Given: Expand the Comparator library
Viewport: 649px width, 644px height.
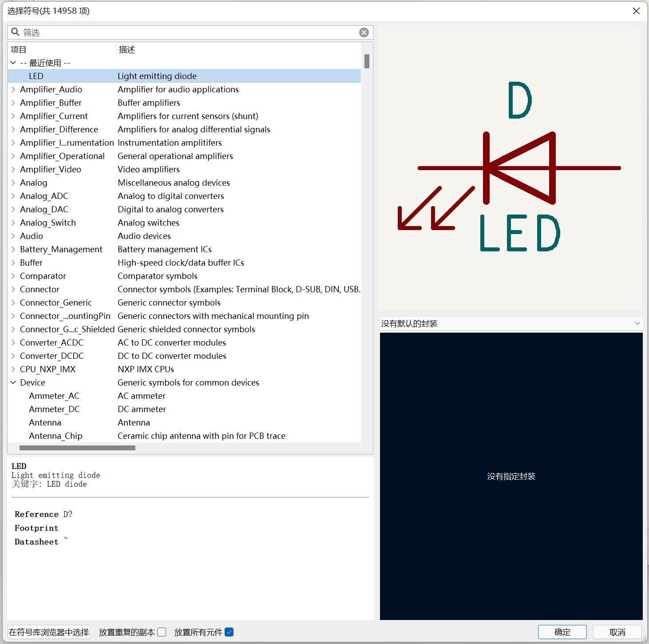Looking at the screenshot, I should [x=13, y=276].
